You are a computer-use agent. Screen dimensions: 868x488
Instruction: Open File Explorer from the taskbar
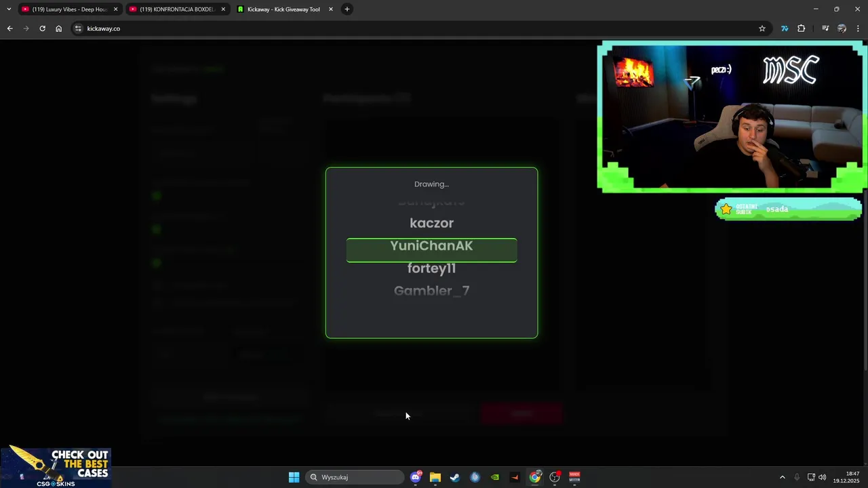435,477
